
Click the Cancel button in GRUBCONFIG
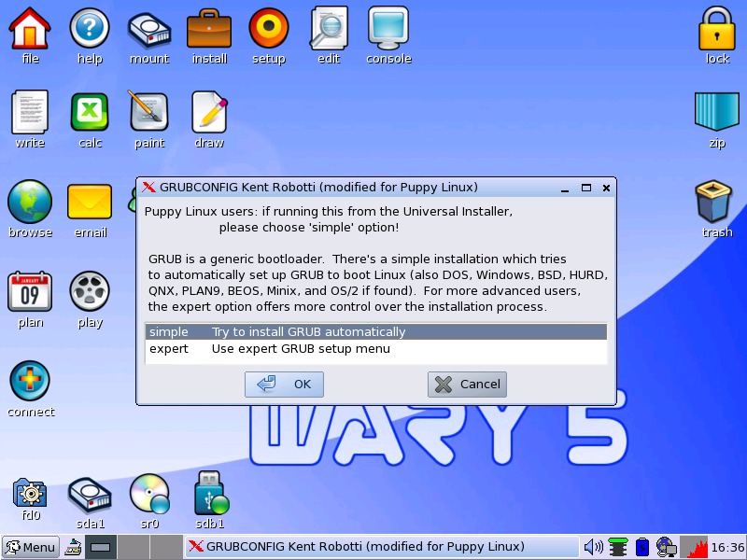point(467,385)
